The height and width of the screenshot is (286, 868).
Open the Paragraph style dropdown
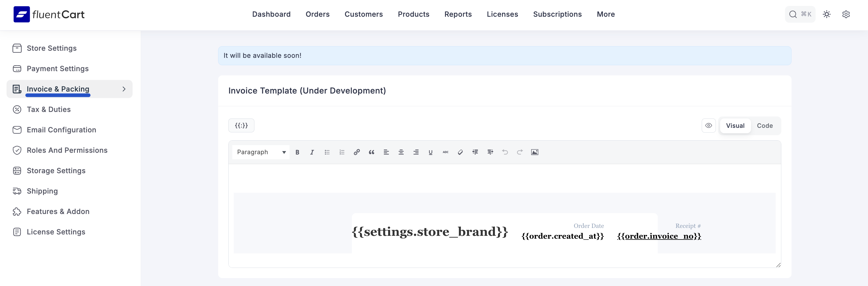260,152
